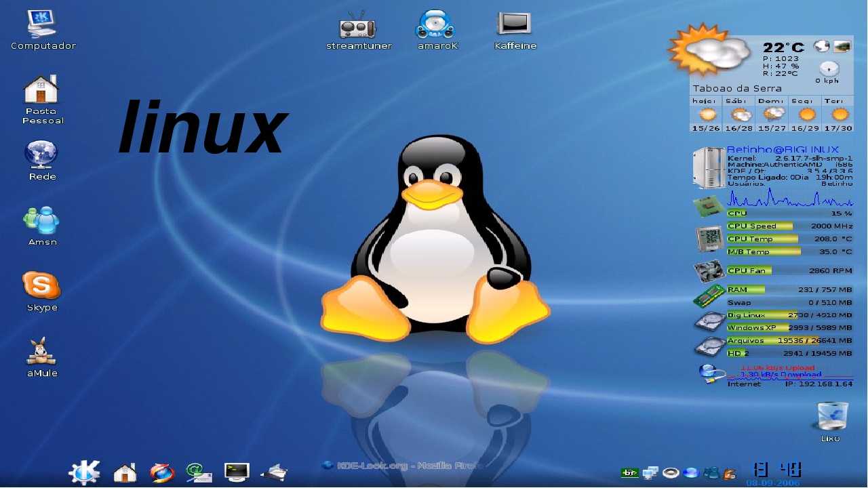Open the Lixo trash bin icon
Viewport: 868px width, 488px height.
(x=831, y=422)
